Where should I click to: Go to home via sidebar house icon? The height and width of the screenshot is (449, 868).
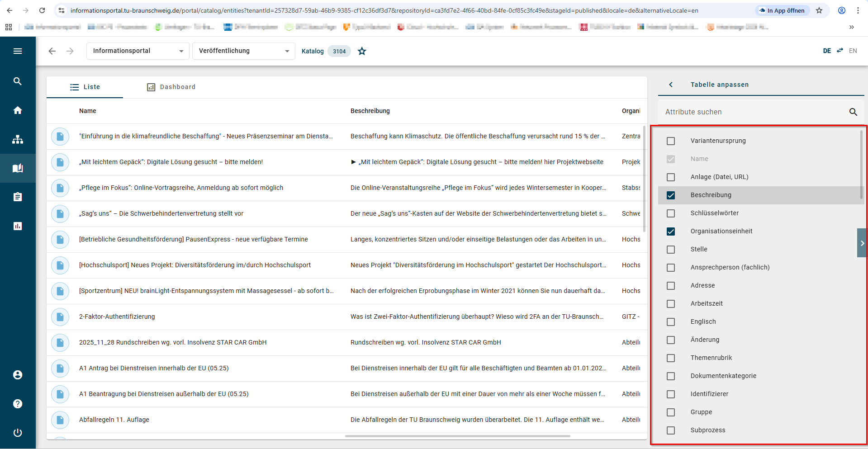pyautogui.click(x=18, y=110)
